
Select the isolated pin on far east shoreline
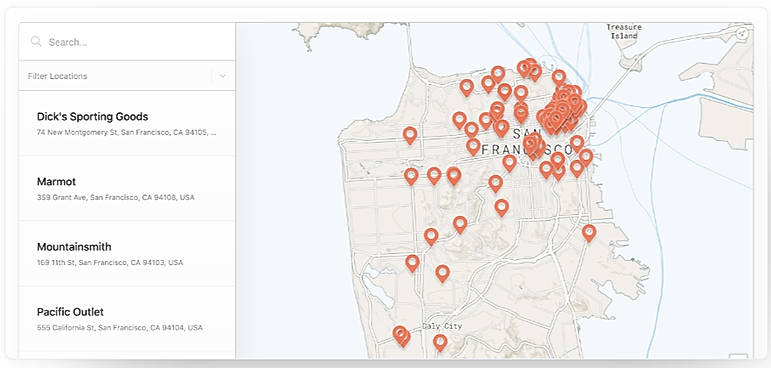[x=589, y=233]
